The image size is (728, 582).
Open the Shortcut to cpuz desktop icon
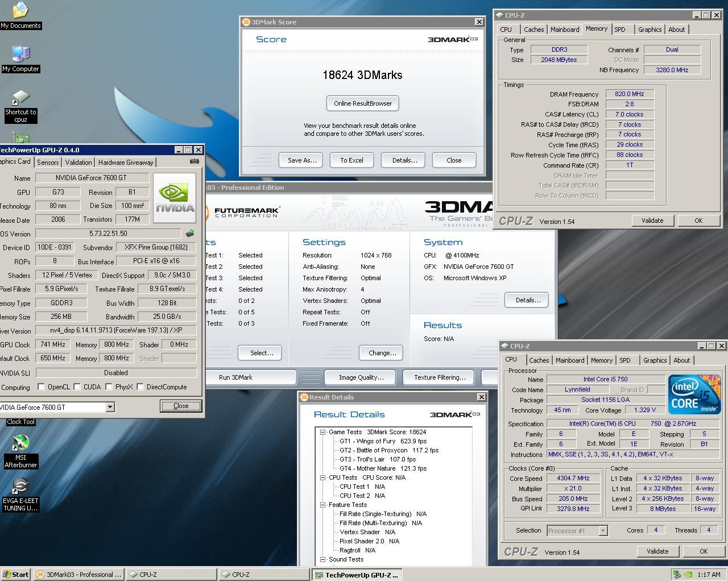pyautogui.click(x=20, y=106)
